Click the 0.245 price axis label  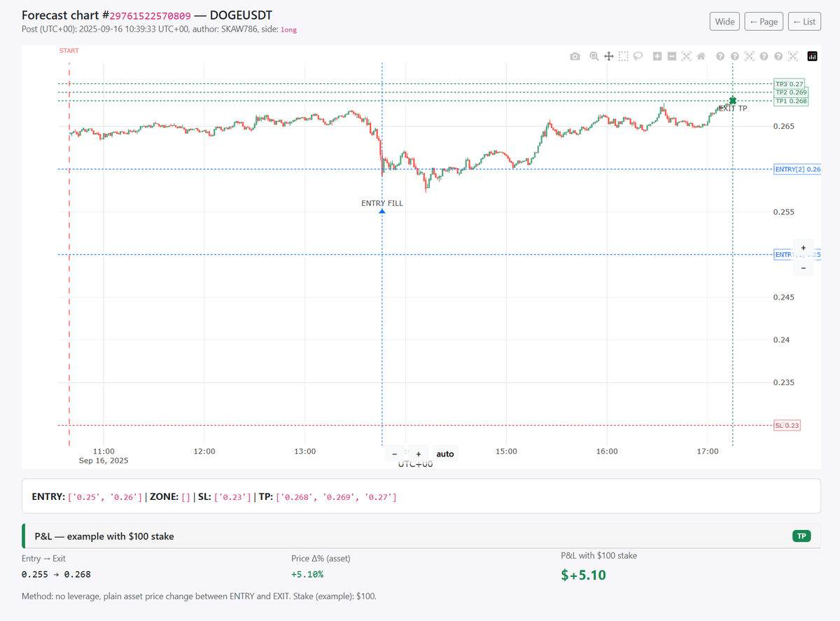(x=784, y=297)
